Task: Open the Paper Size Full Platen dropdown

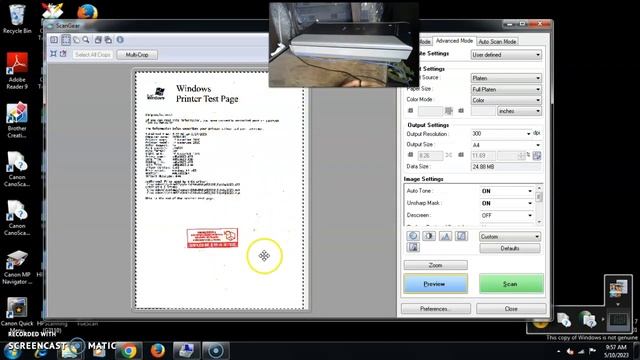Action: pos(506,89)
